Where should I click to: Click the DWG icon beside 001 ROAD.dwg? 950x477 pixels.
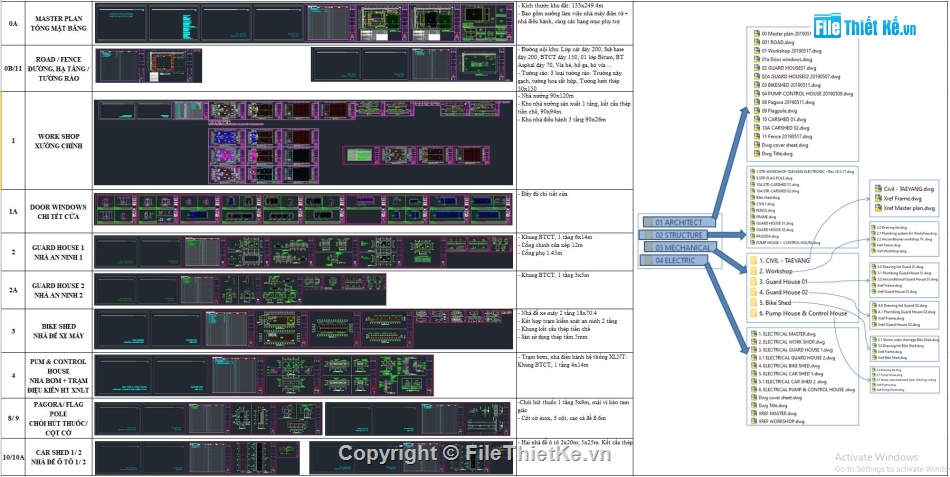coord(757,42)
